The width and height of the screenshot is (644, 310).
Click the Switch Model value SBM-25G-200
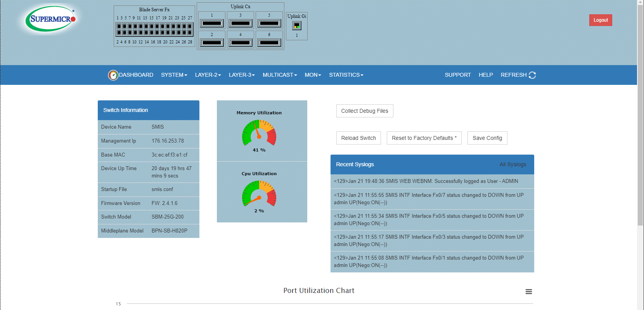[168, 217]
